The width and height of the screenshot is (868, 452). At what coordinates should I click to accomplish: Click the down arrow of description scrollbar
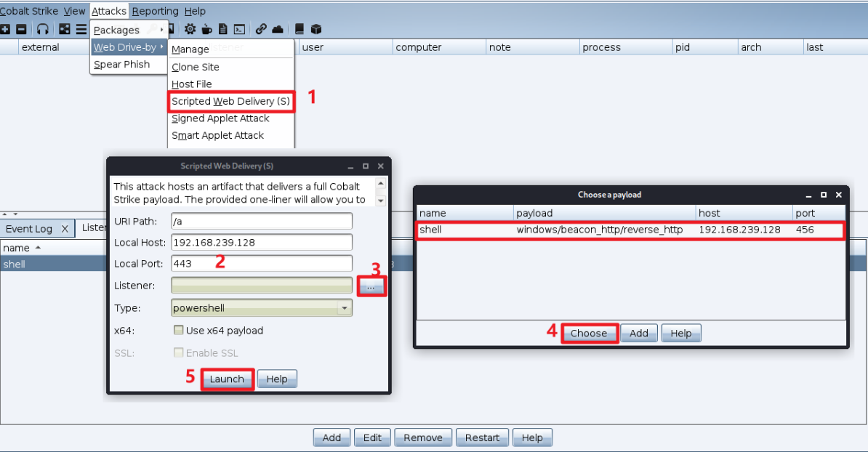(x=381, y=201)
